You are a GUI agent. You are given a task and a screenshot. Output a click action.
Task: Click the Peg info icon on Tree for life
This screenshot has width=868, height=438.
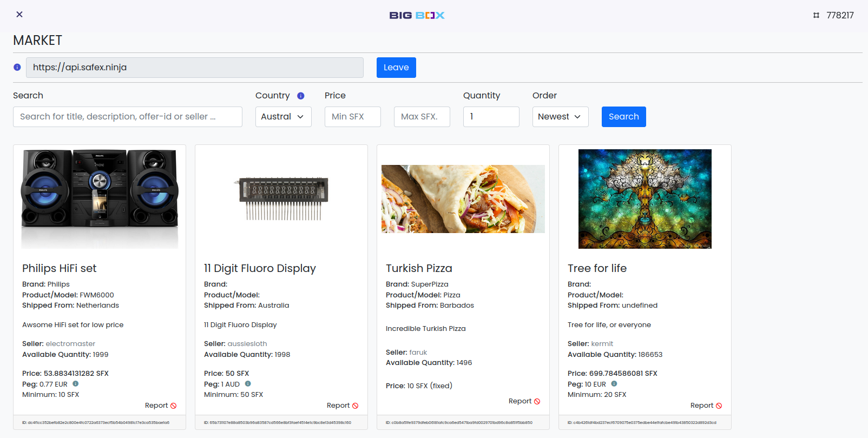(x=614, y=384)
